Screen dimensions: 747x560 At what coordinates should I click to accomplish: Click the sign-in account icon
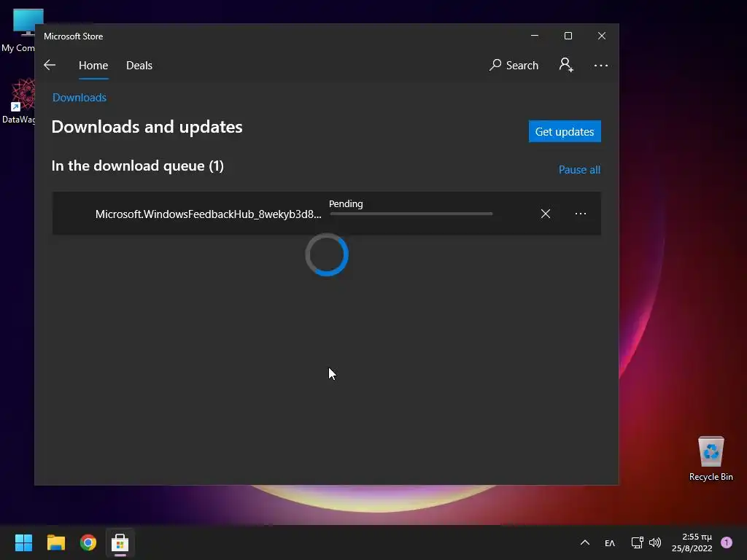tap(566, 65)
